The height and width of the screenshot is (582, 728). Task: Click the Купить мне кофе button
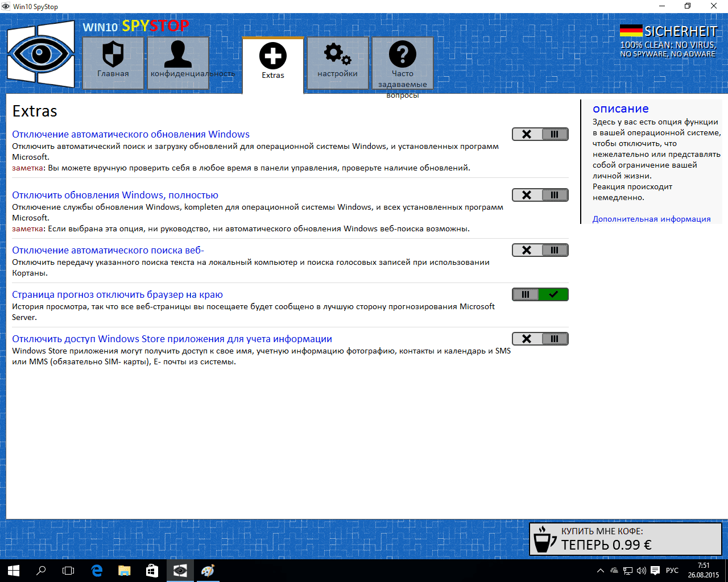pyautogui.click(x=626, y=539)
